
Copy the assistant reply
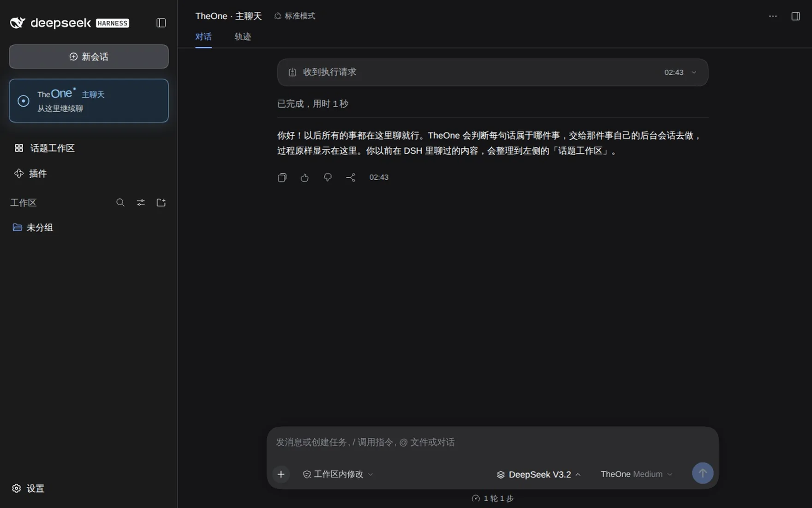[282, 177]
